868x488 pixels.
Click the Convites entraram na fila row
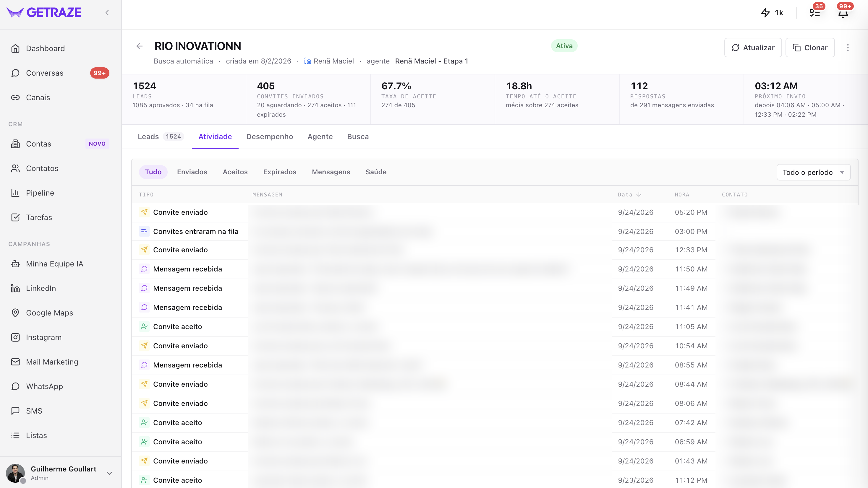pos(495,232)
